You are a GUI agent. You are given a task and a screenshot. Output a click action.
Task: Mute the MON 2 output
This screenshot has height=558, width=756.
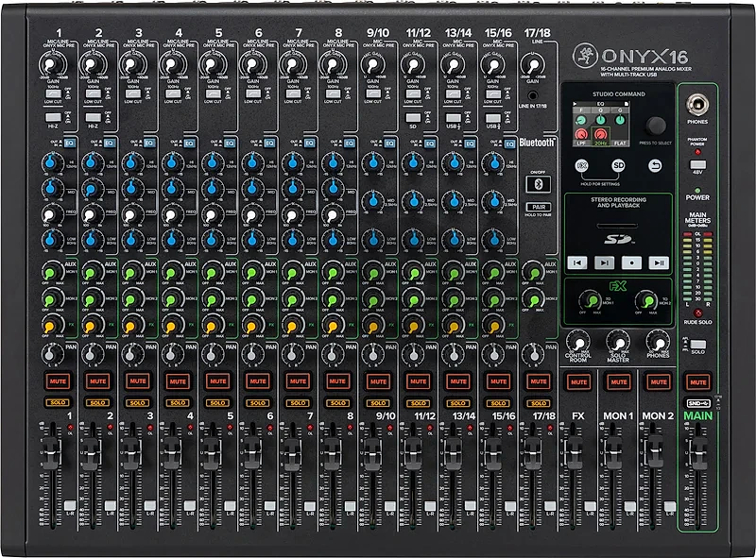[658, 381]
